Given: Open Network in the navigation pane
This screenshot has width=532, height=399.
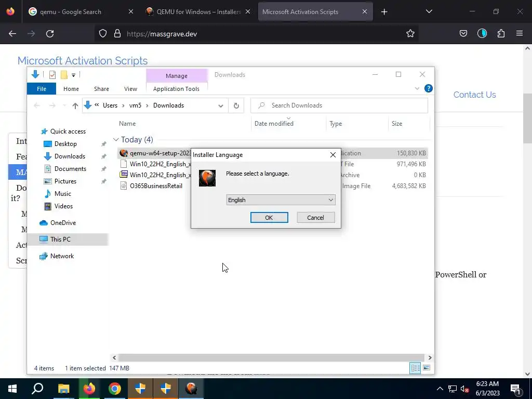Looking at the screenshot, I should coord(62,256).
